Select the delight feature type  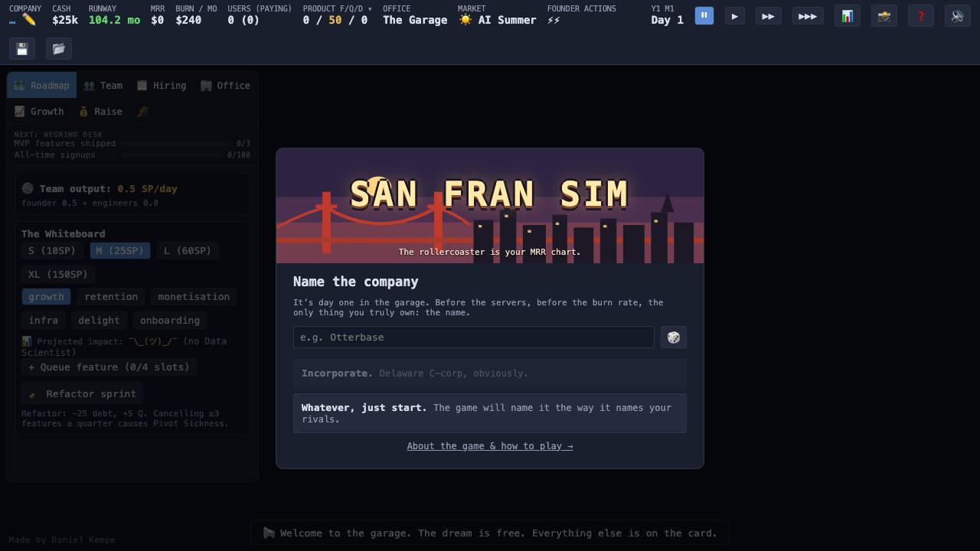click(99, 321)
